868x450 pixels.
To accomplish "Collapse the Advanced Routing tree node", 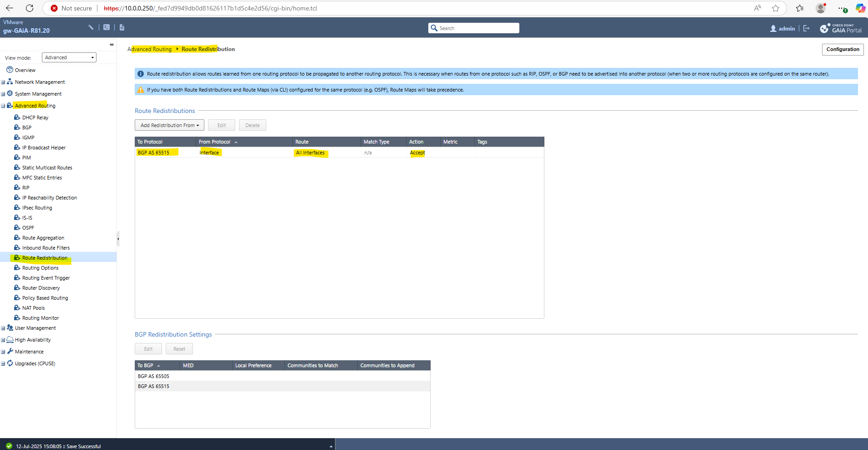I will (x=3, y=106).
